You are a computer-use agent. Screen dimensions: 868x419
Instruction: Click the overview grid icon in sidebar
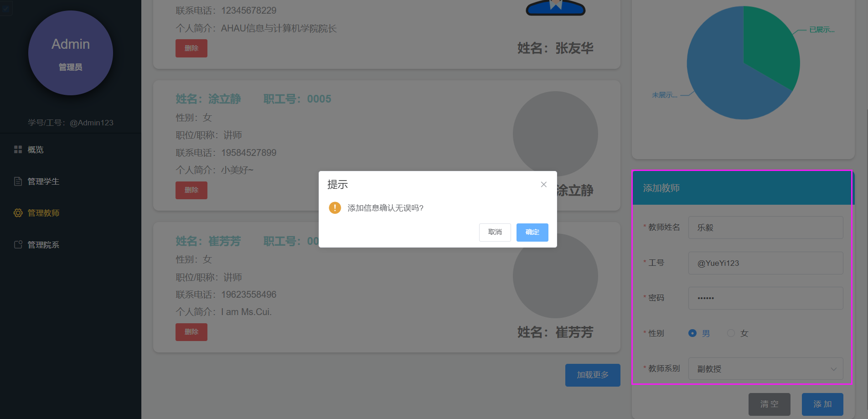[18, 150]
